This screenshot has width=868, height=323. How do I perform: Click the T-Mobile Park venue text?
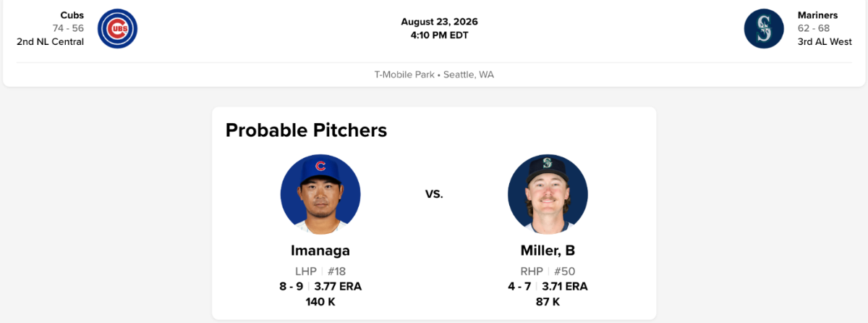click(404, 75)
